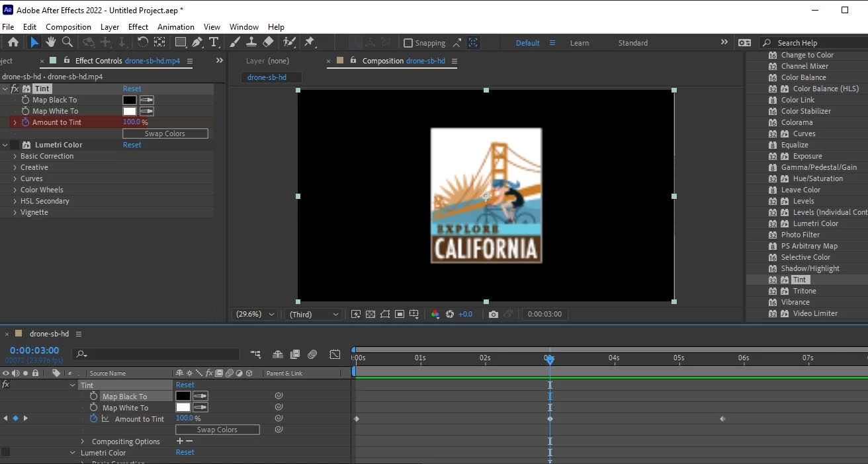
Task: Expand the Color Wheels section
Action: click(x=15, y=190)
